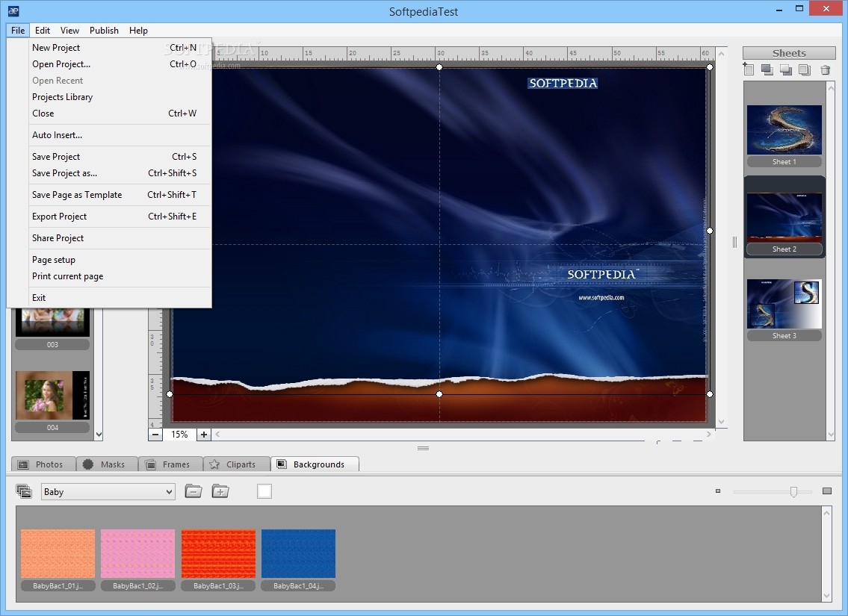Click the backgrounds list scroll down arrow
This screenshot has height=616, width=848.
click(826, 596)
